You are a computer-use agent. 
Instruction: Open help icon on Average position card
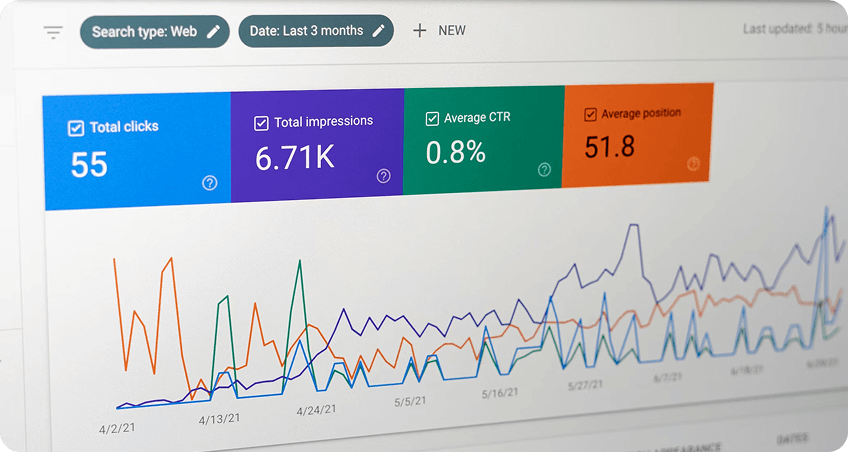[x=693, y=164]
